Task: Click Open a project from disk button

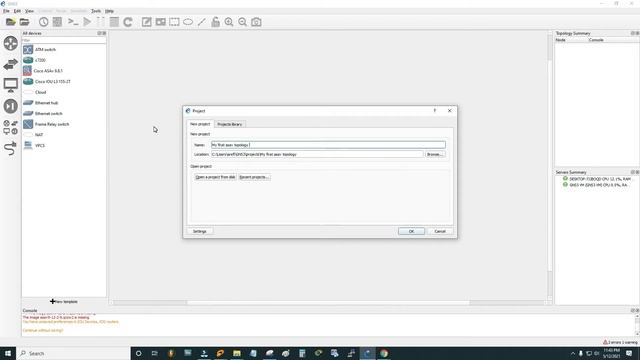Action: tap(215, 177)
